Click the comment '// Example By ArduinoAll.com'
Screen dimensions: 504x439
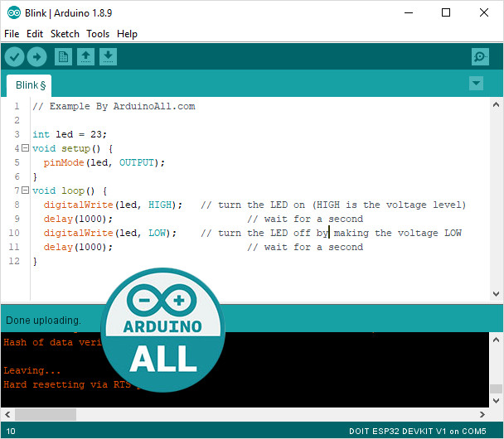pyautogui.click(x=114, y=106)
